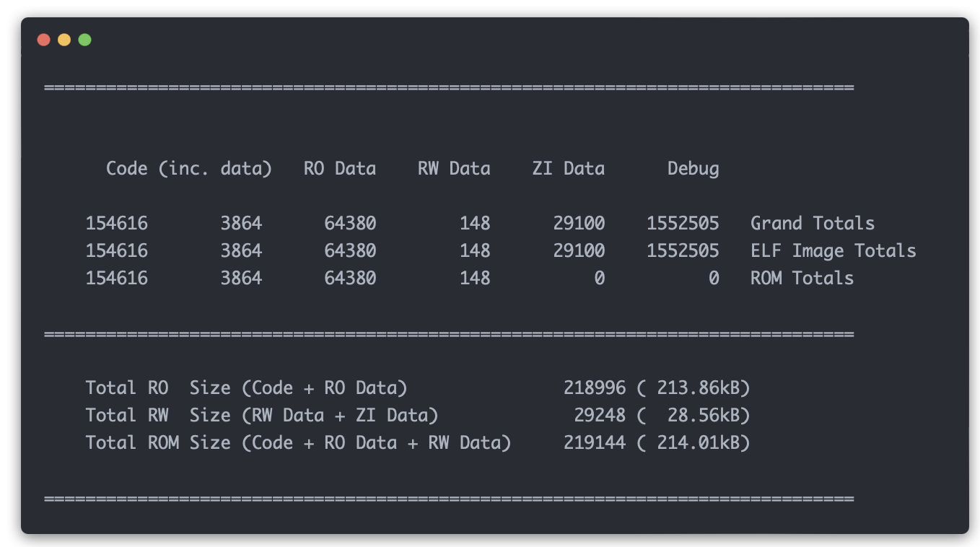Image resolution: width=980 pixels, height=547 pixels.
Task: Click 29100 in the ELF Image Totals row
Action: click(579, 251)
